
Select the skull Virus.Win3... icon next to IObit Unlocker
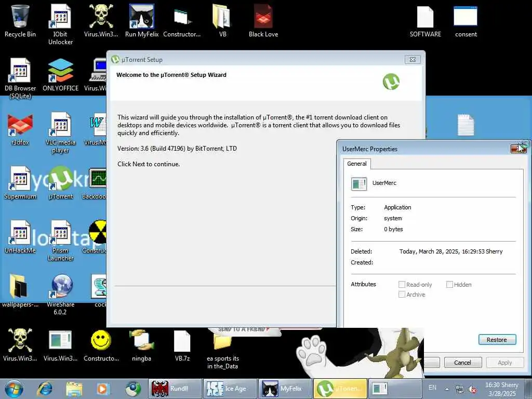point(101,21)
